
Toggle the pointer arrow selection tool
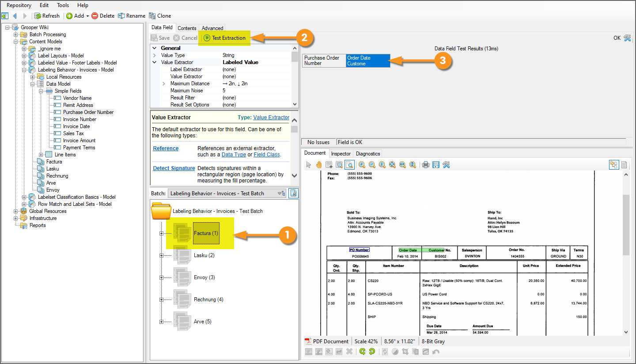309,165
